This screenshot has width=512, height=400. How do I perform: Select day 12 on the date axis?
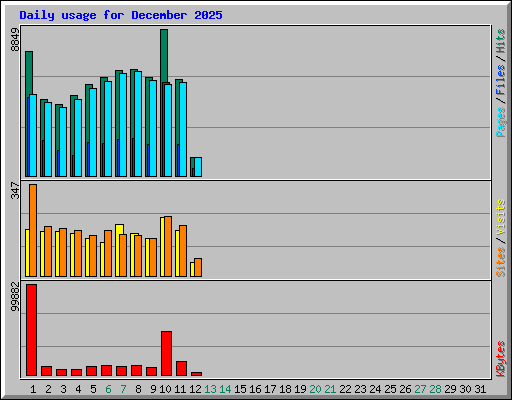(x=195, y=389)
